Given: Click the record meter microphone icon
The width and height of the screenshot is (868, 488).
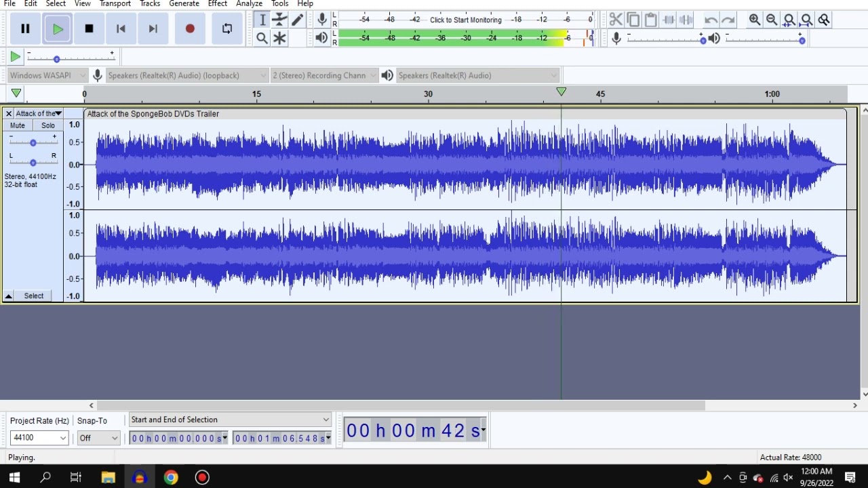Looking at the screenshot, I should click(x=322, y=20).
